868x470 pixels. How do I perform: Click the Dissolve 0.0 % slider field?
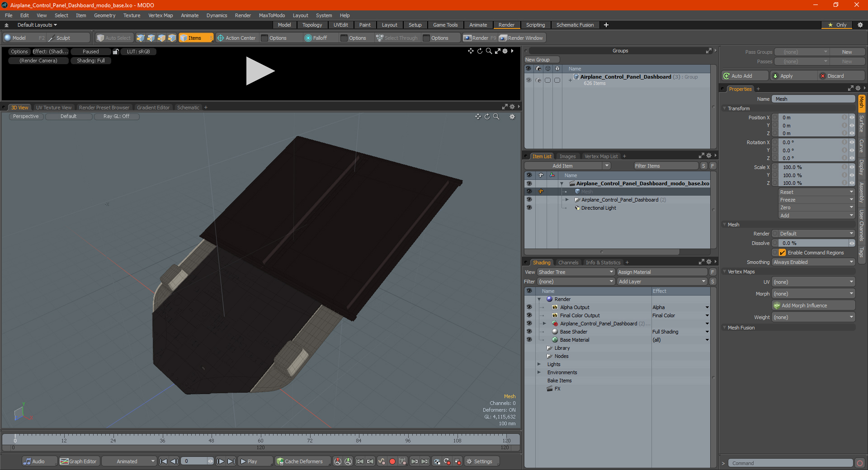[x=813, y=243]
